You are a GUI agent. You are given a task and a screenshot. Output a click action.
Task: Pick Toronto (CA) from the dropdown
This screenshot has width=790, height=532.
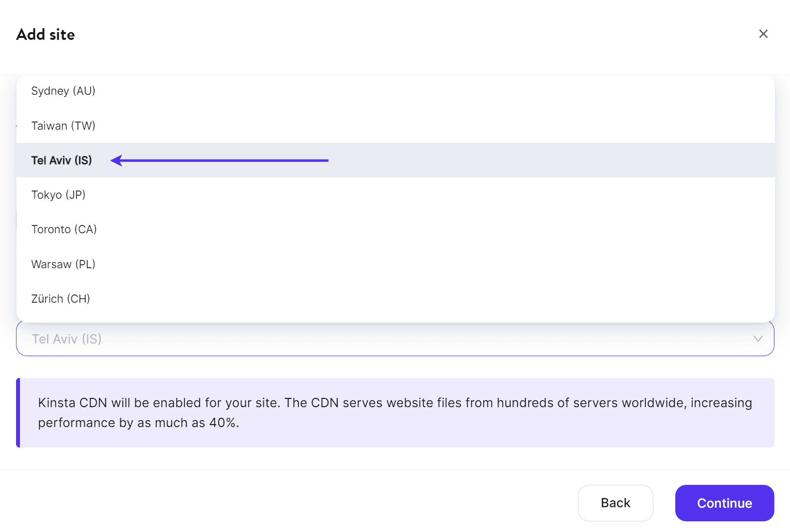click(64, 229)
